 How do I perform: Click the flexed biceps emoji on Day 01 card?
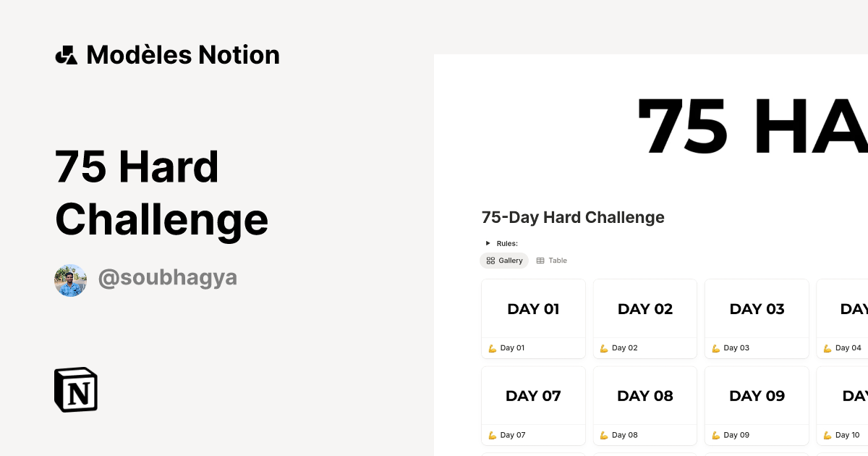pos(491,347)
